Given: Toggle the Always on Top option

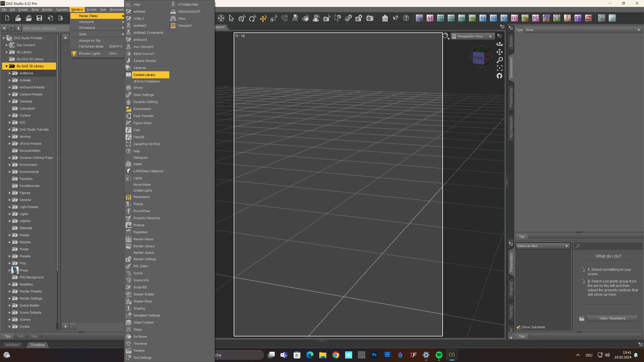Looking at the screenshot, I should tap(90, 40).
